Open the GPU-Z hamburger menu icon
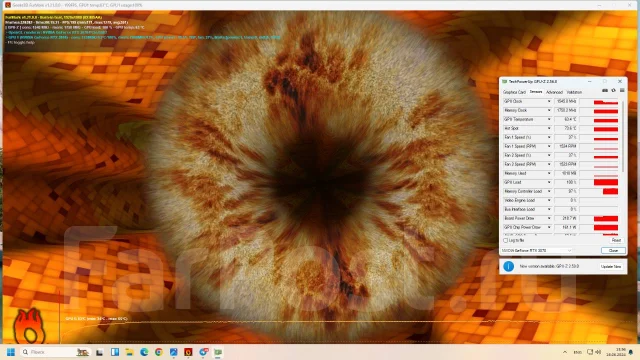Screen dimensions: 640x360 (622, 91)
